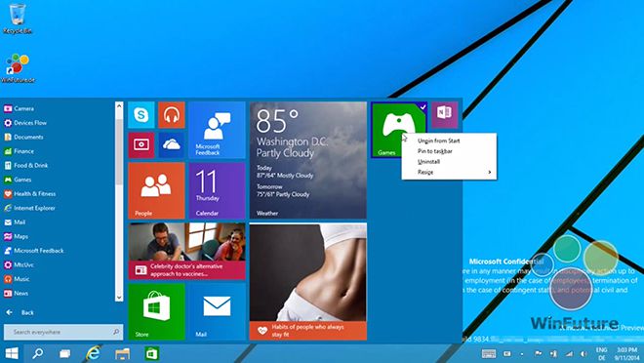Image resolution: width=644 pixels, height=363 pixels.
Task: Open Store from the taskbar
Action: pos(151,353)
